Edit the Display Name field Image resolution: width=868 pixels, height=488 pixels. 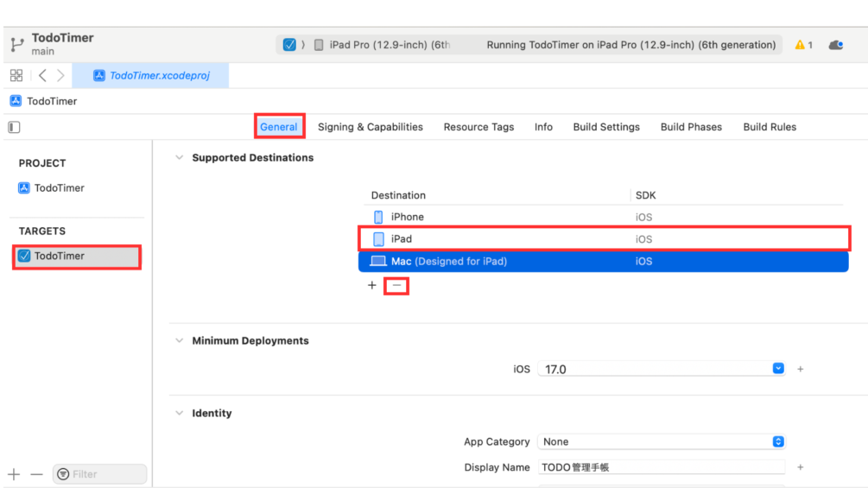(662, 467)
